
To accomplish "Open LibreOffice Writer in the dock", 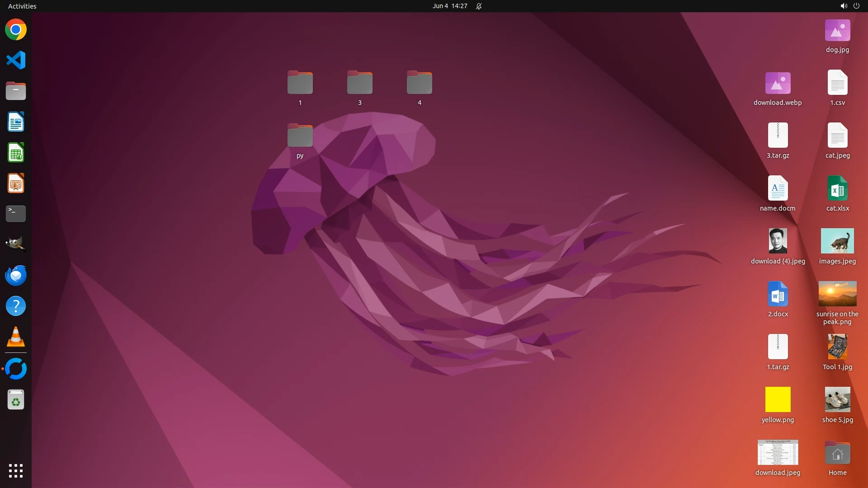I will [x=16, y=122].
